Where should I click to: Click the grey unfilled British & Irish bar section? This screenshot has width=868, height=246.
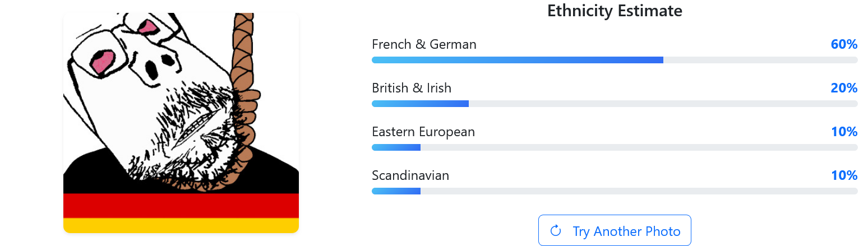point(663,104)
